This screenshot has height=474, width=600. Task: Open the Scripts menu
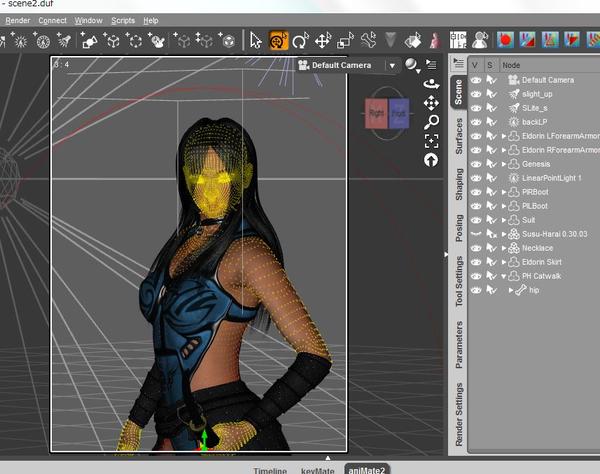(x=123, y=21)
